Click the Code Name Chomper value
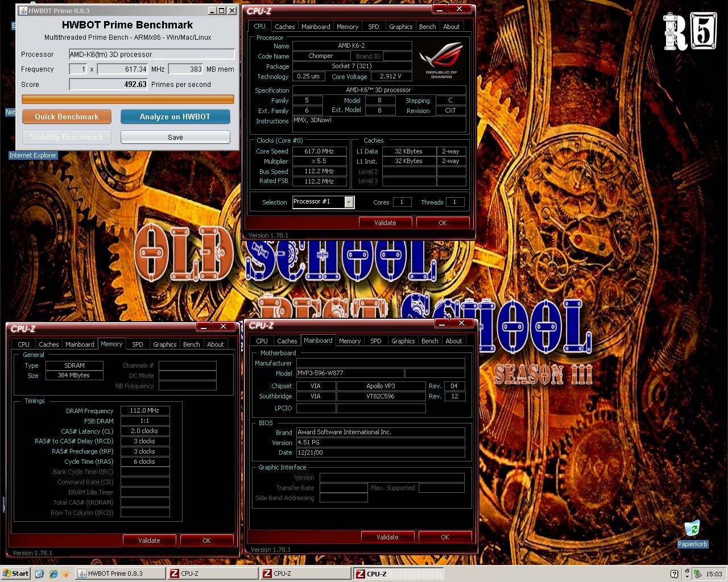 tap(321, 56)
